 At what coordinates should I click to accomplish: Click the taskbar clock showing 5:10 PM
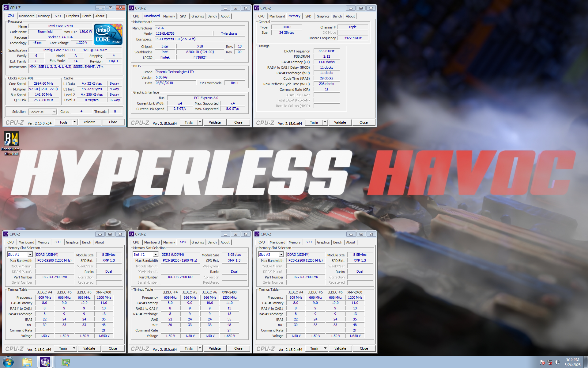coord(572,362)
